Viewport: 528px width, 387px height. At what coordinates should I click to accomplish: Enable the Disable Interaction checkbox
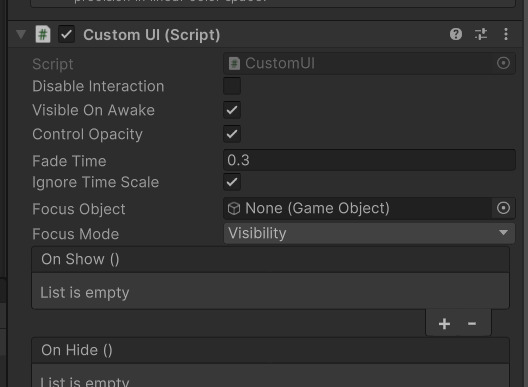click(x=232, y=86)
